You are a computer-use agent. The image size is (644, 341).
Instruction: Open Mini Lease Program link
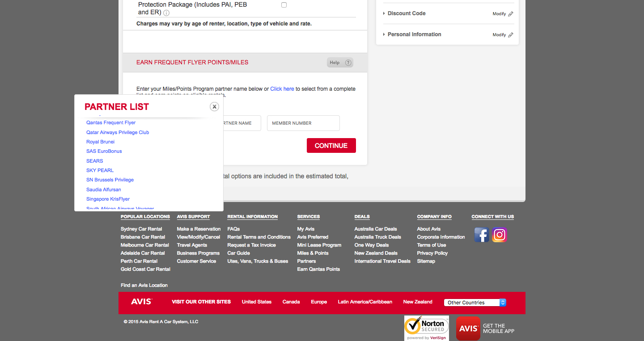click(319, 245)
